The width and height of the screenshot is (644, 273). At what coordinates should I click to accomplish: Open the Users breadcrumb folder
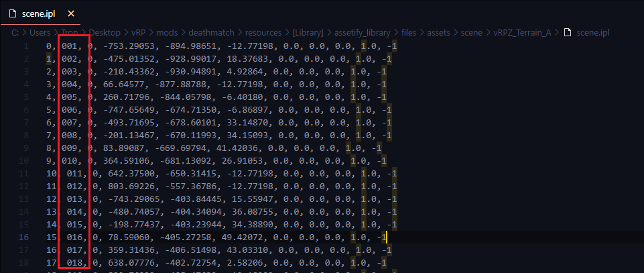tap(40, 32)
